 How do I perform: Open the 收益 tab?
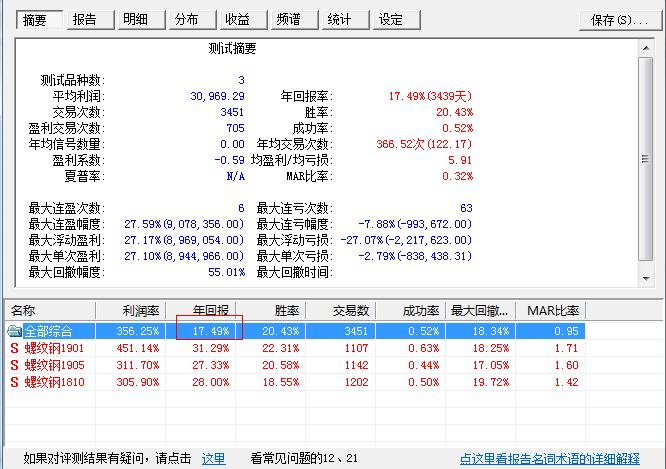point(243,20)
